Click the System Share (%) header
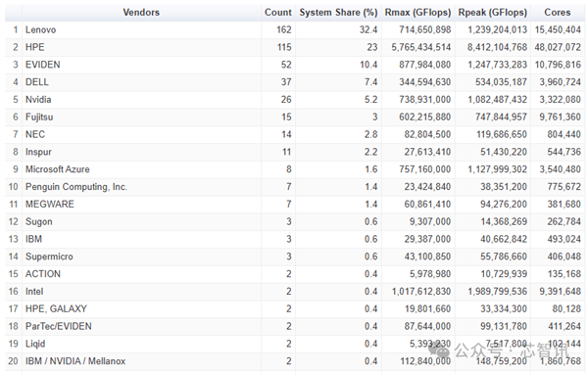588x374 pixels. tap(338, 13)
